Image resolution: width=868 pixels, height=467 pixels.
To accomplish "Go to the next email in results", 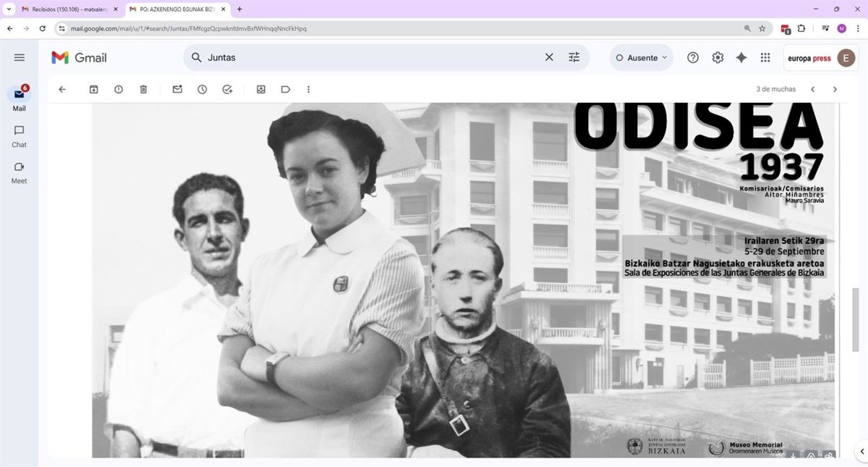I will tap(835, 89).
